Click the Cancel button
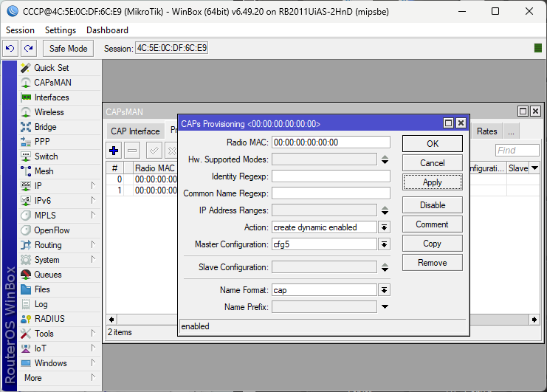 tap(433, 163)
